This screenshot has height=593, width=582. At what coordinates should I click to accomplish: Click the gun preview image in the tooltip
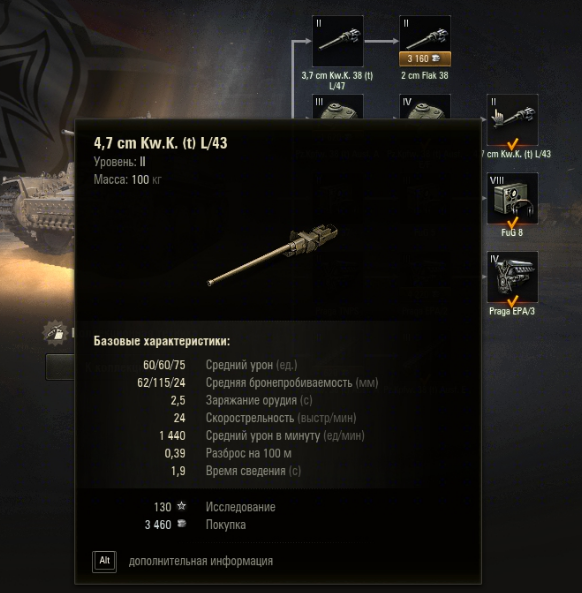(273, 255)
